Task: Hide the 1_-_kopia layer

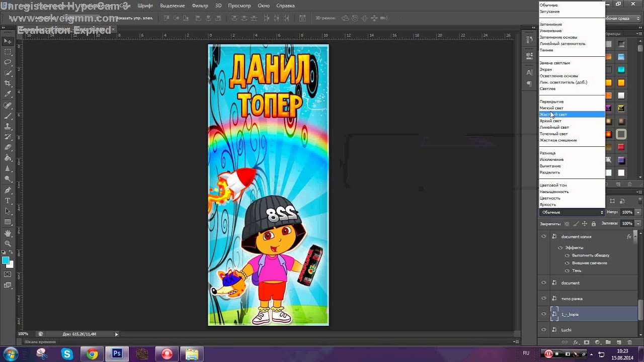Action: tap(543, 314)
